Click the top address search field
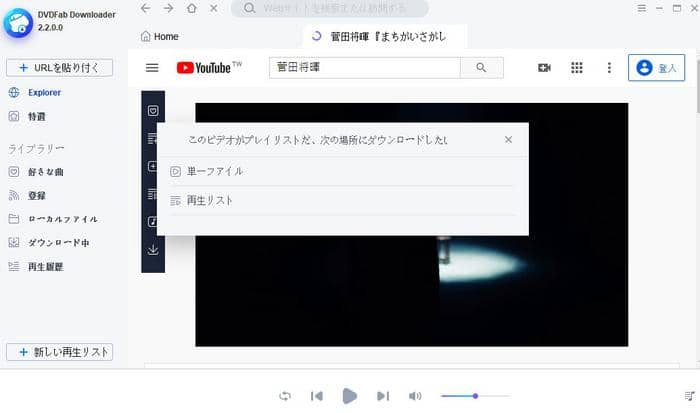 [330, 8]
